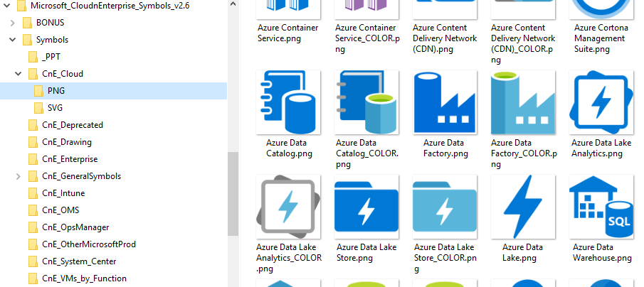This screenshot has width=644, height=287.
Task: Select Azure Data Factory_COLOR.png icon
Action: pos(523,101)
